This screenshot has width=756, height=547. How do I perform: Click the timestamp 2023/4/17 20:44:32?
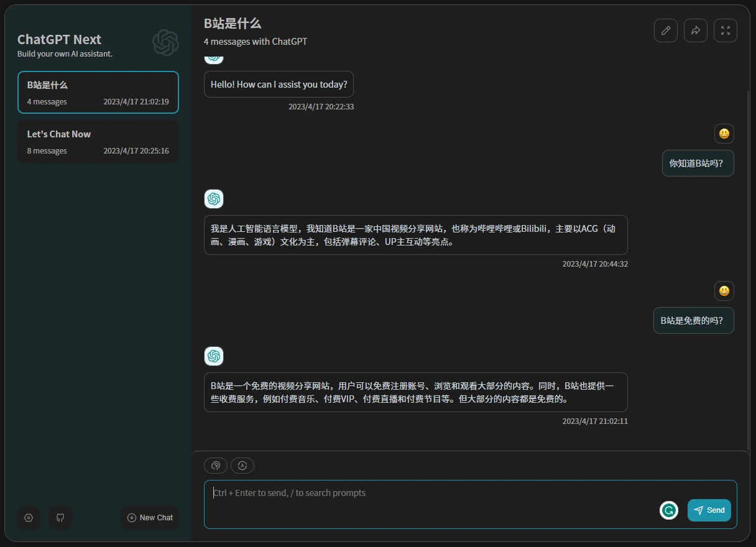[x=595, y=264]
